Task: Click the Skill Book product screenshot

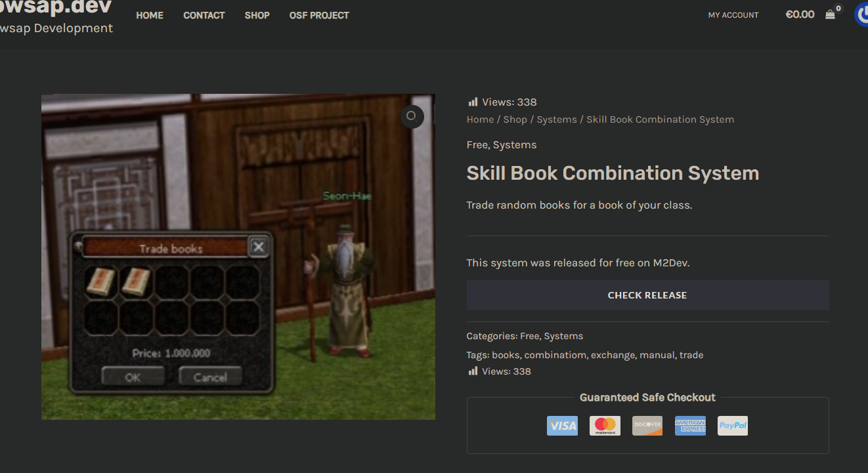Action: (238, 257)
